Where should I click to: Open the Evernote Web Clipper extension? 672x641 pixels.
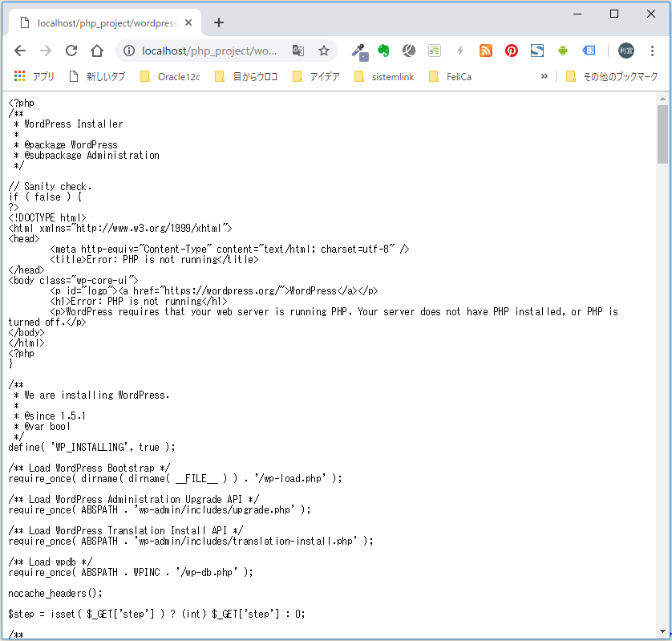pos(383,51)
